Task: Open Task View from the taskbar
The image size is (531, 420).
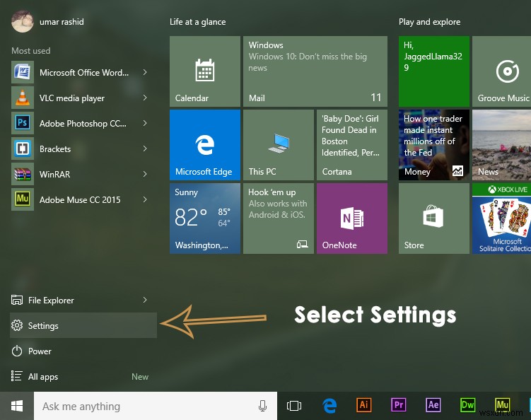Action: pos(294,406)
